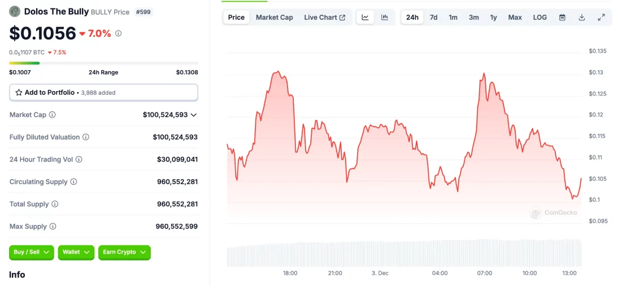Open the calendar date range picker
The height and width of the screenshot is (286, 644).
point(562,18)
